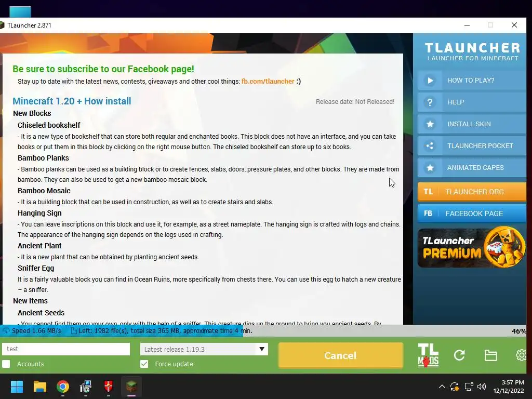This screenshot has width=532, height=399.
Task: Open the Help sidebar button
Action: click(x=472, y=102)
